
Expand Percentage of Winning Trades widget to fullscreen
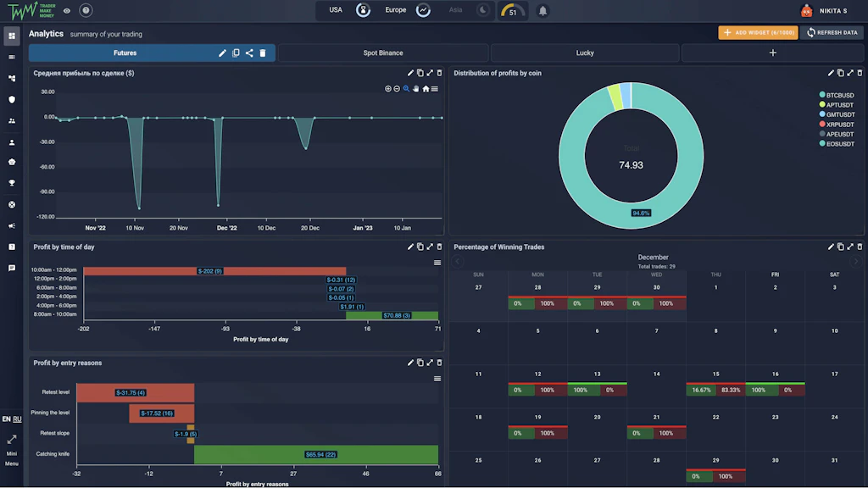(x=850, y=247)
